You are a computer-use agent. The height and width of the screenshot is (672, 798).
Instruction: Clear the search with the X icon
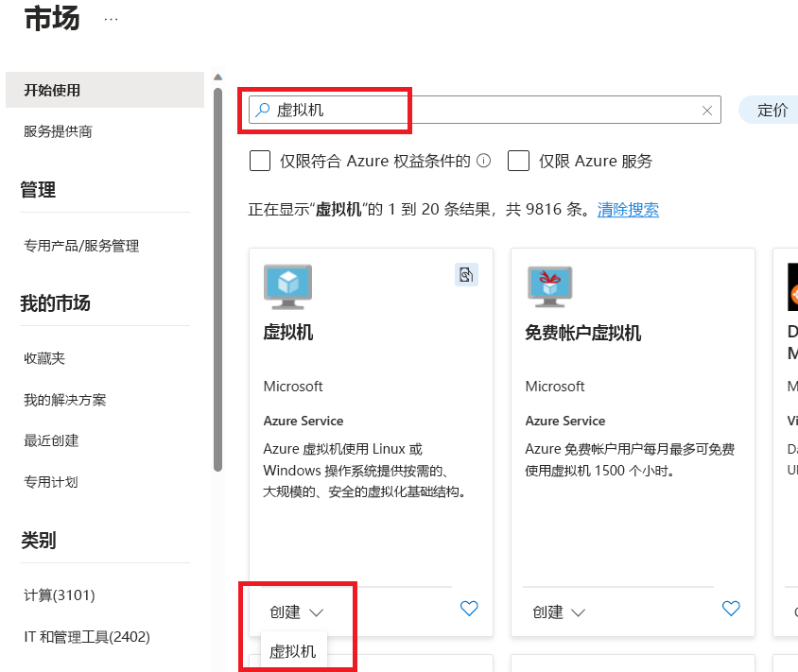tap(707, 110)
